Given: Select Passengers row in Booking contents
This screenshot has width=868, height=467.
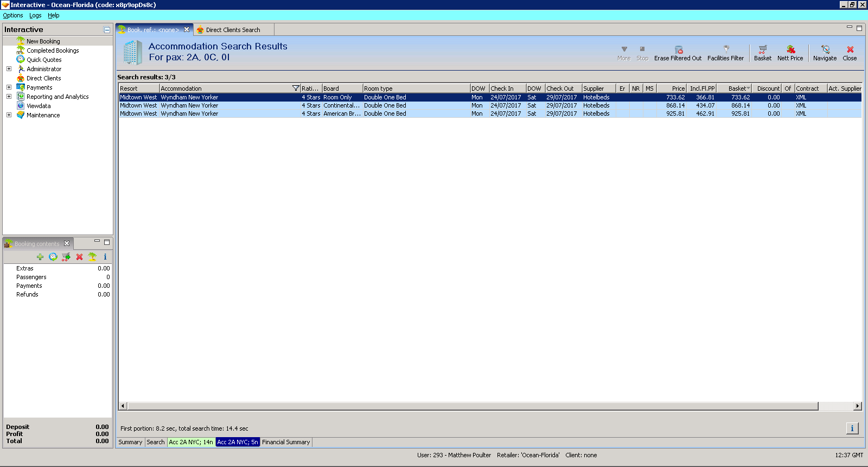Looking at the screenshot, I should tap(58, 277).
